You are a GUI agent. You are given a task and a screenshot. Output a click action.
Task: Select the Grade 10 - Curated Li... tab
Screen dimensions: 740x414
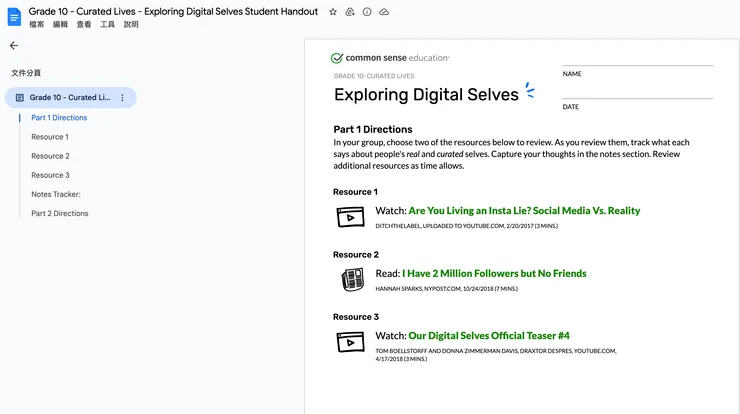[x=71, y=98]
